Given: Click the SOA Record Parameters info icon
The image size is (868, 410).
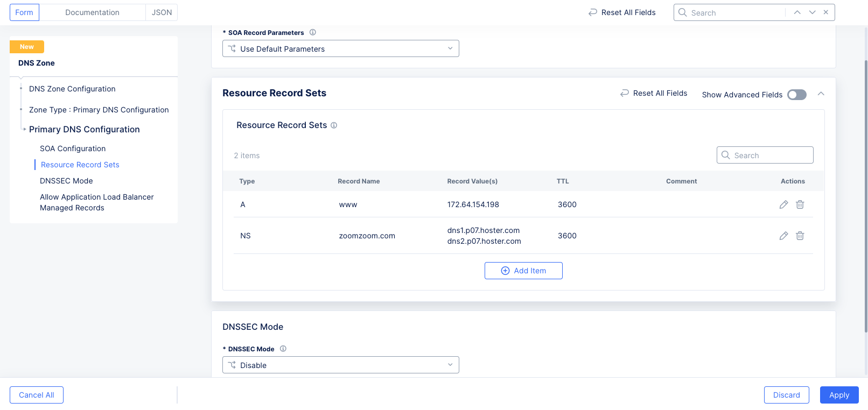Looking at the screenshot, I should click(312, 32).
